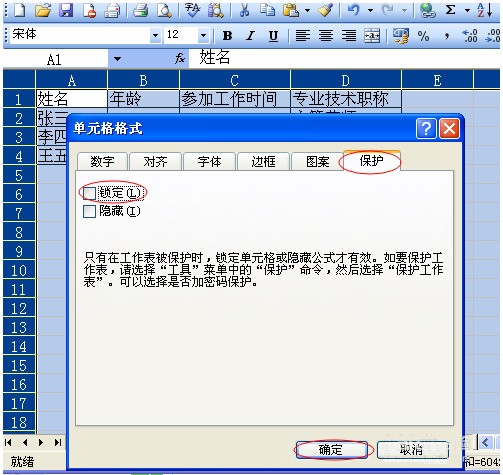Click the AutoSum sigma icon
The image size is (503, 475).
click(x=450, y=10)
